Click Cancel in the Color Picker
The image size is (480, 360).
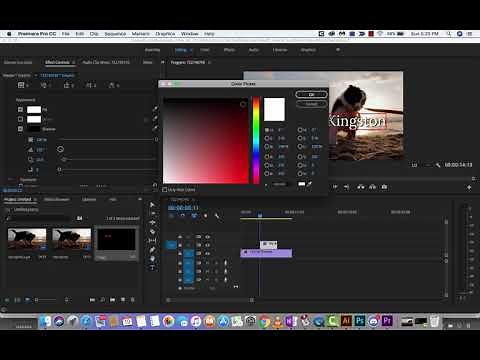pos(311,104)
